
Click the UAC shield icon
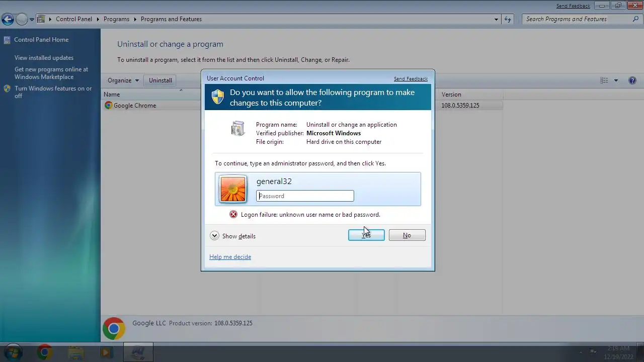[217, 97]
